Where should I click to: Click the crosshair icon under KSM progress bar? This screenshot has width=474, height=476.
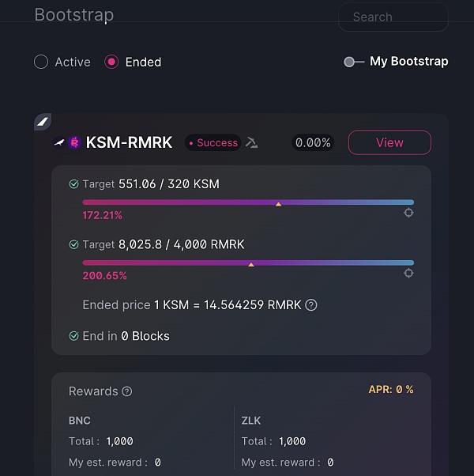[x=408, y=213]
